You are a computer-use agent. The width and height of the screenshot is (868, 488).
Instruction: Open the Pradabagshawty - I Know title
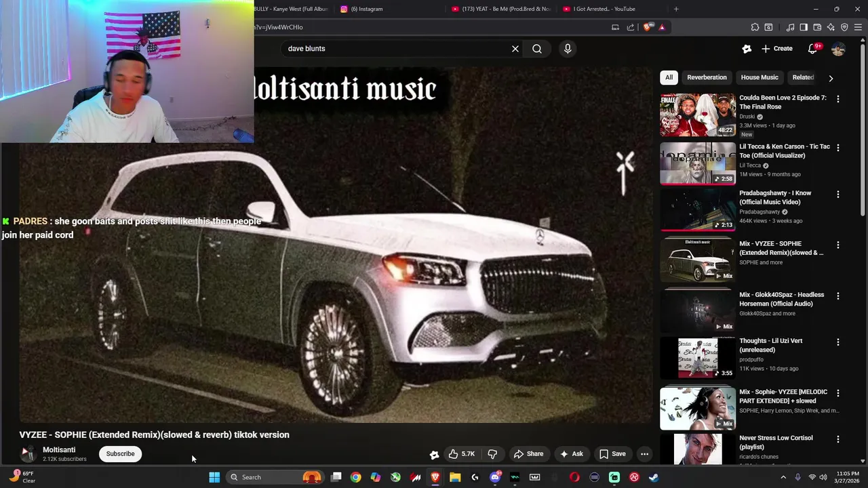click(x=775, y=197)
